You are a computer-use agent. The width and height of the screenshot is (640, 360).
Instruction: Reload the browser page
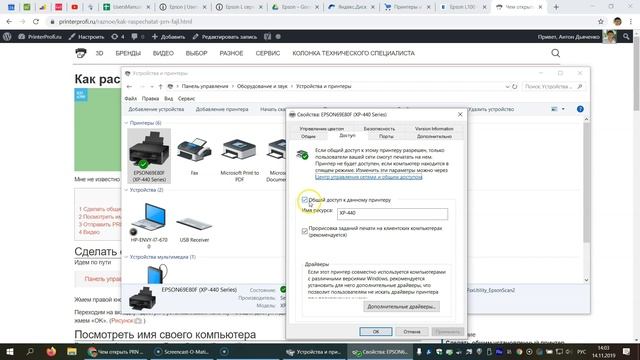click(36, 22)
